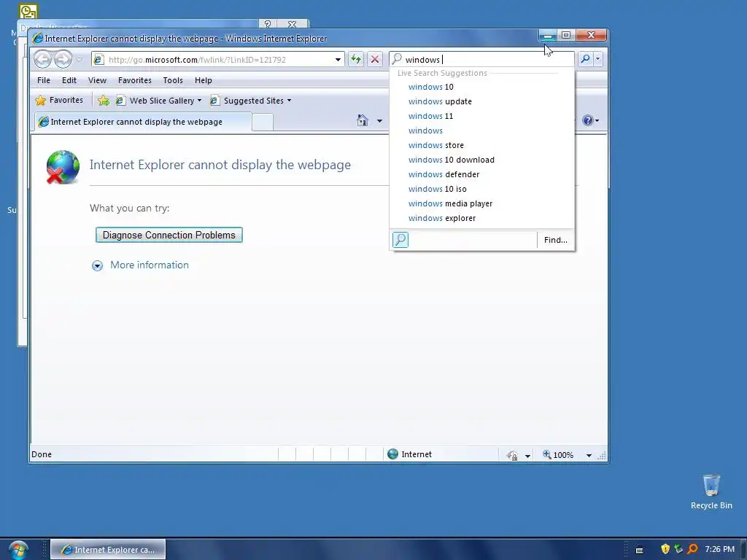
Task: Open search provider options dropdown arrow
Action: point(598,59)
